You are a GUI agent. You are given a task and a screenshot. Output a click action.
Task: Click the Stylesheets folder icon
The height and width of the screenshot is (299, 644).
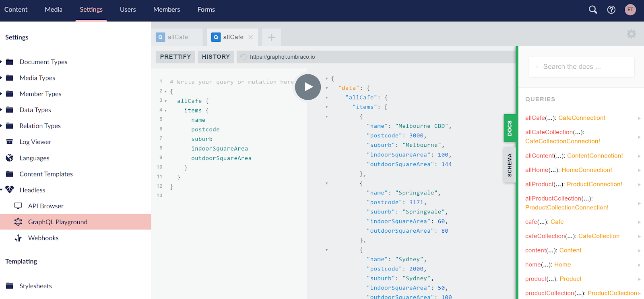10,286
